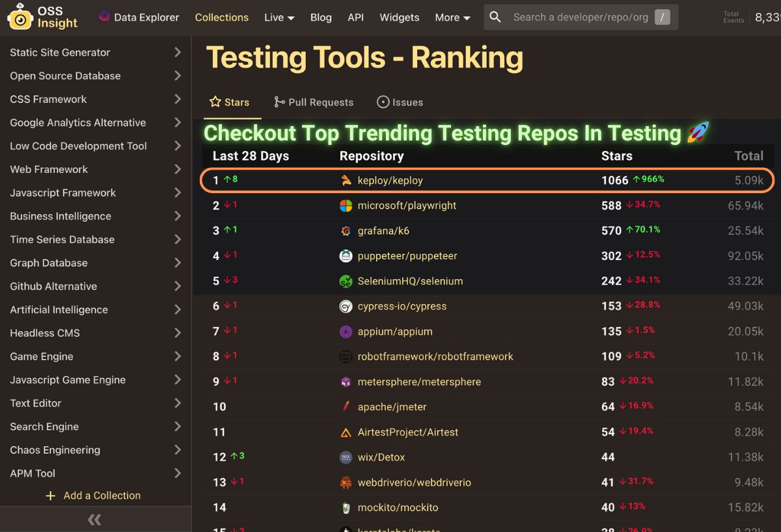The width and height of the screenshot is (781, 532).
Task: Click the 92.05k total for puppeteer
Action: pyautogui.click(x=745, y=256)
